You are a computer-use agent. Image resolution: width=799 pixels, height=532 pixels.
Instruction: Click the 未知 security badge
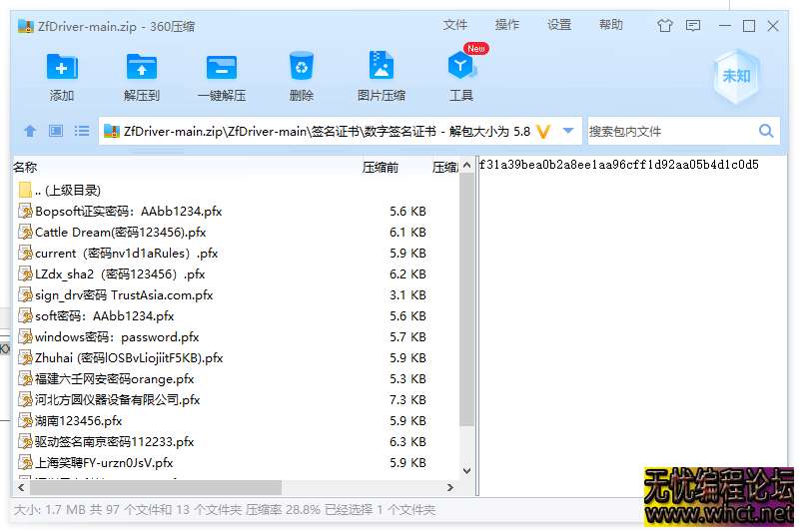(736, 76)
